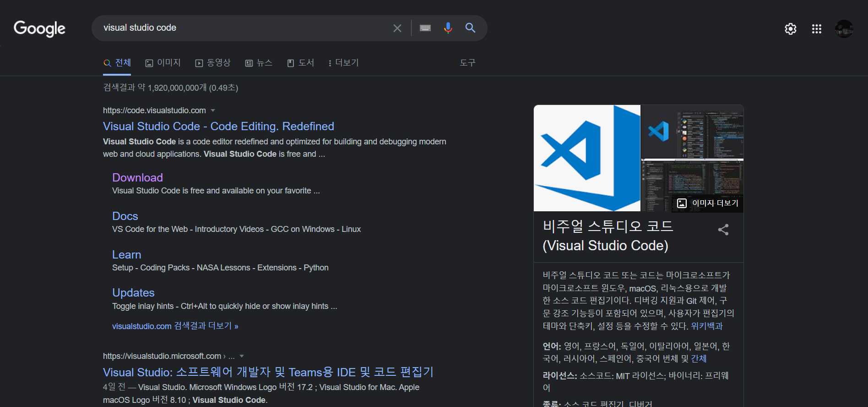Click visualstudio.com 검색결과 더보기 link

coord(175,326)
